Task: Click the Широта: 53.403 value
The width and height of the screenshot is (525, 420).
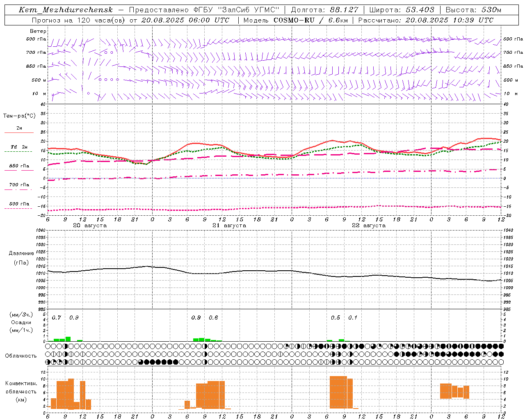Action: pos(402,10)
